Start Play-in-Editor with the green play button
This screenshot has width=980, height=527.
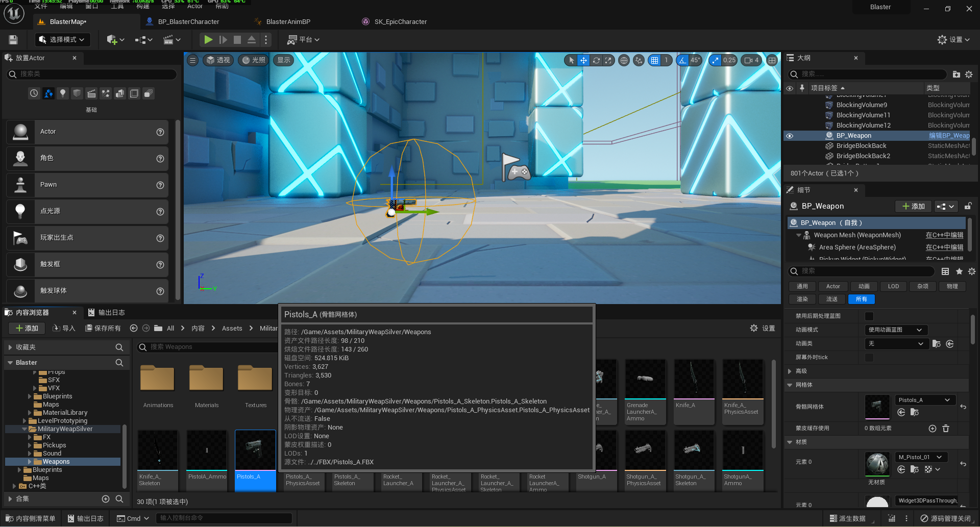208,40
